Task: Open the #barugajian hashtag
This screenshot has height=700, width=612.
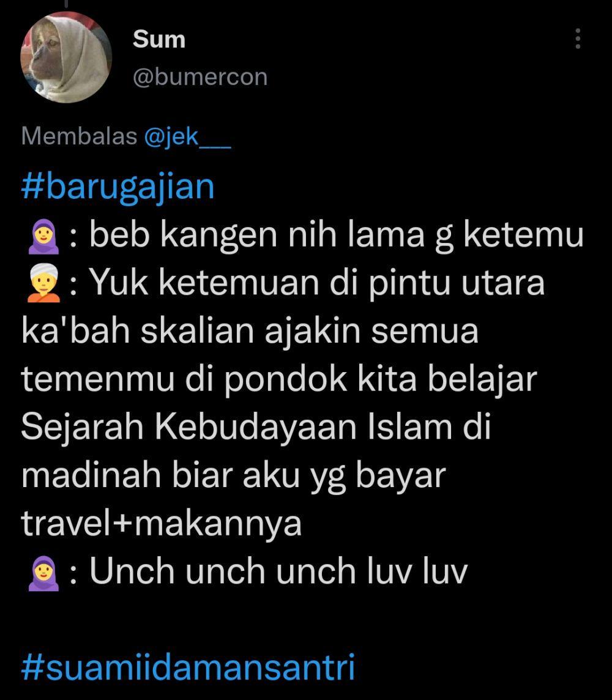Action: click(x=118, y=187)
